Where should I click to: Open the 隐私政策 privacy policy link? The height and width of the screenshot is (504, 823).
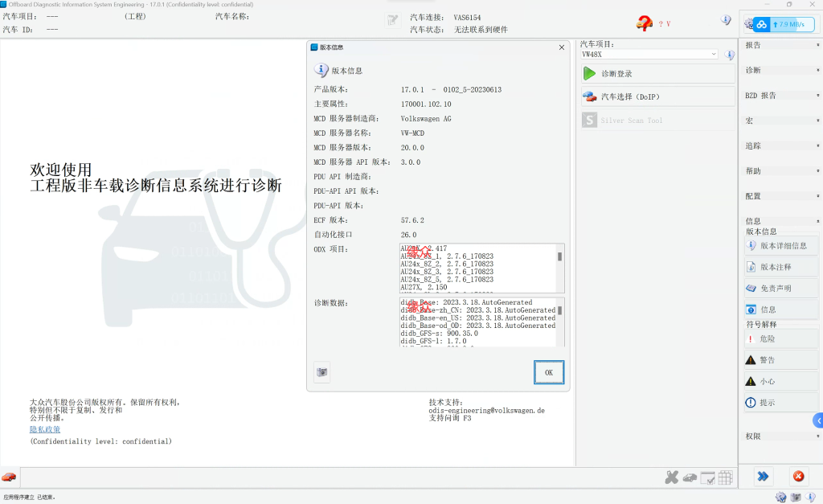coord(45,429)
